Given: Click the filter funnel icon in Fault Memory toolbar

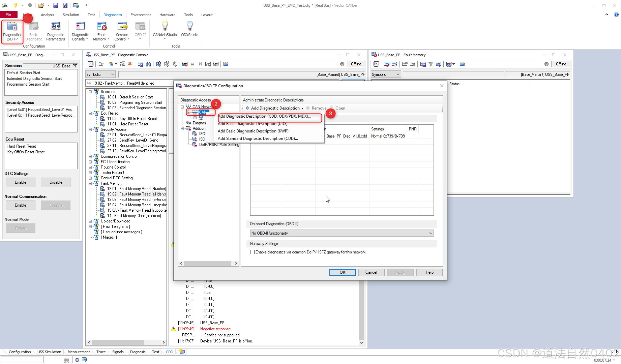Looking at the screenshot, I should (431, 64).
